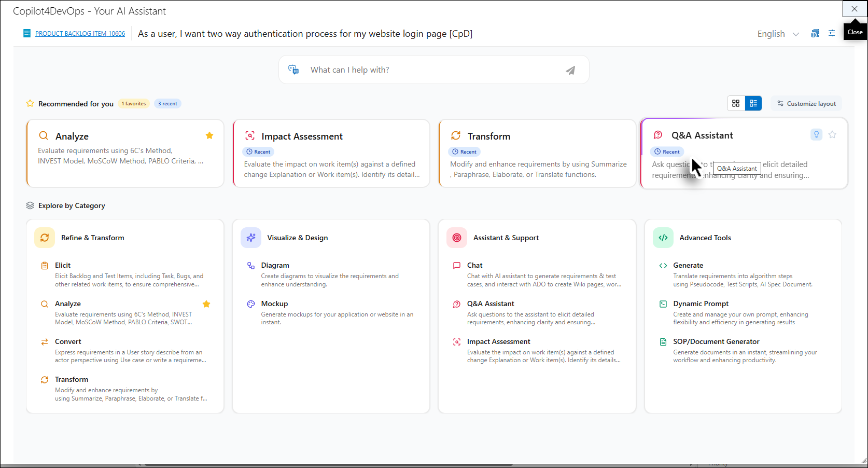Open the Product Backlog Item 10606 link
This screenshot has height=468, width=868.
(x=80, y=34)
